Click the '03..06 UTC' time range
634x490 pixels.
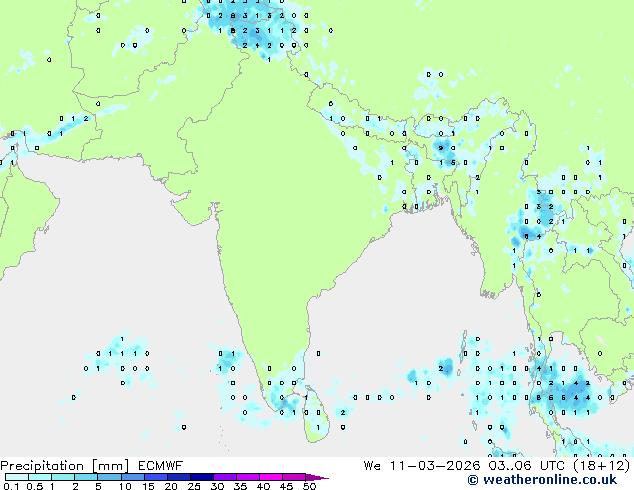(x=527, y=466)
